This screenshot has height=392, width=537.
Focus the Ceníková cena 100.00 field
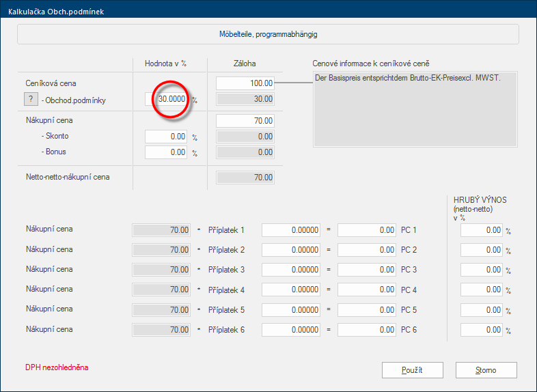point(245,83)
